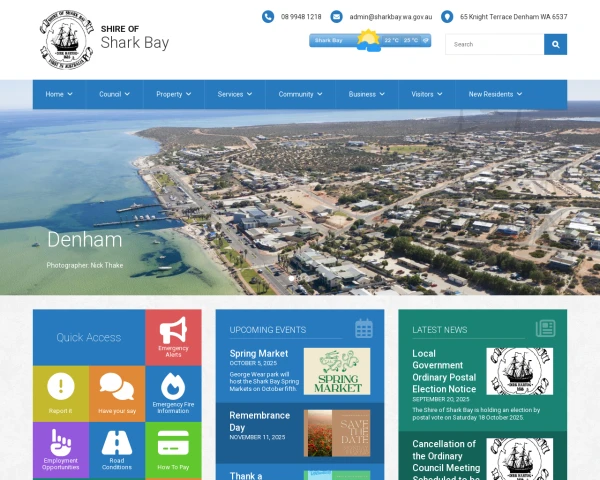Click the Remembrance Day Save the Date thumbnail
Screen dimensions: 600x480
pos(337,433)
